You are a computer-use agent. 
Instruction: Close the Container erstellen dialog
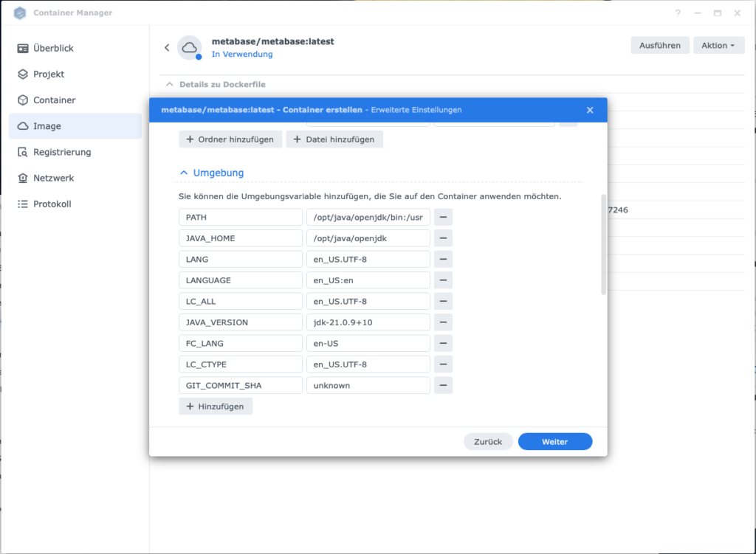(x=590, y=110)
